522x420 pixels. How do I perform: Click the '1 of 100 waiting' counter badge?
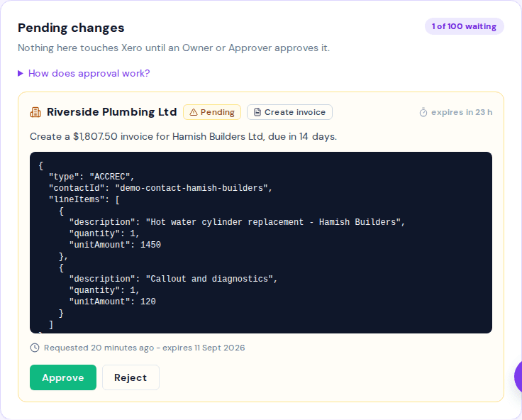click(x=464, y=26)
